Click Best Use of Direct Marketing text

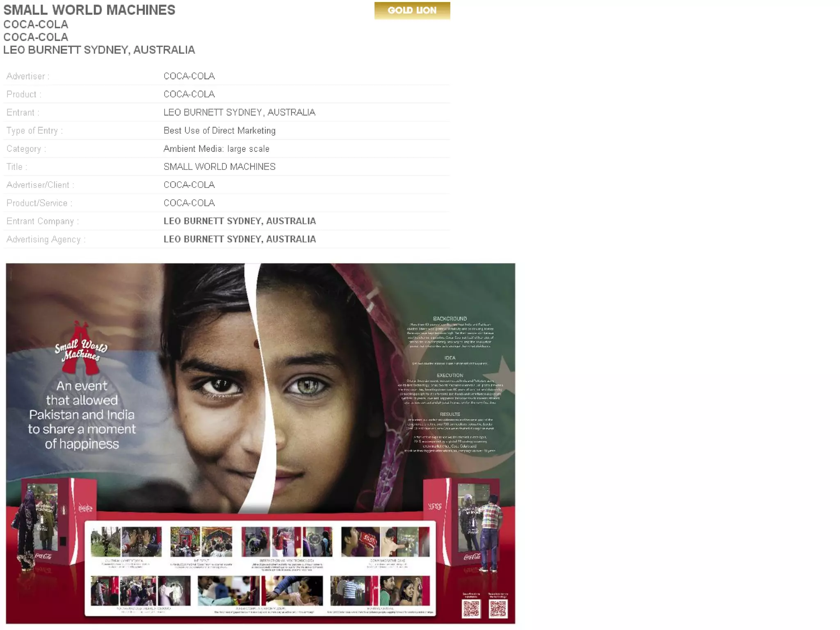tap(219, 130)
